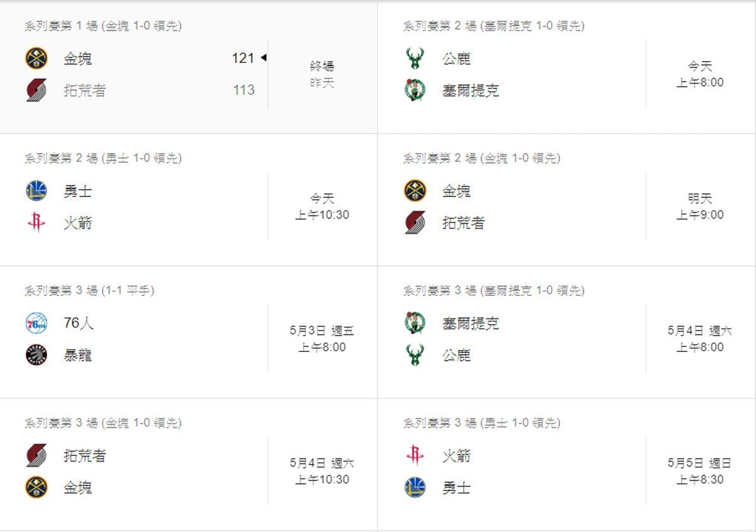The image size is (756, 532).
Task: Click the winner arrow next to score 121
Action: pos(263,58)
